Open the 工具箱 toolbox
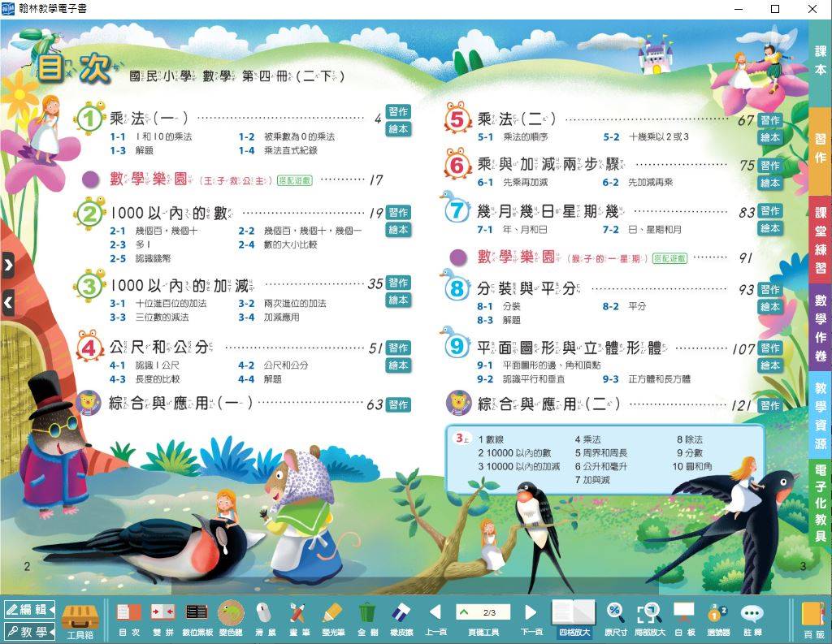The height and width of the screenshot is (644, 832). pos(80,620)
